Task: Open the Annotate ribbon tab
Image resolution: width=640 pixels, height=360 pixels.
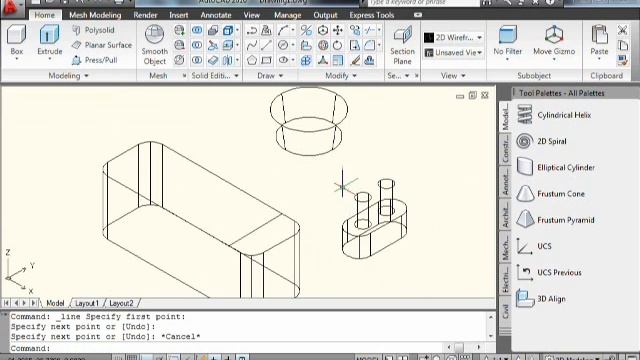Action: pyautogui.click(x=216, y=15)
